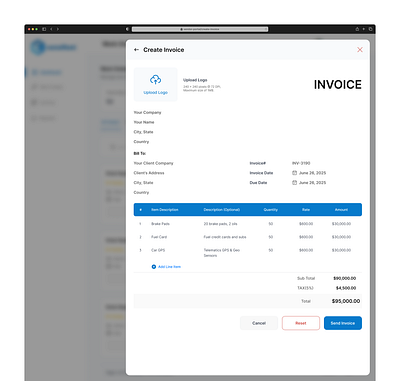Click the Description (Optional) column header
The height and width of the screenshot is (381, 400).
[x=222, y=210]
